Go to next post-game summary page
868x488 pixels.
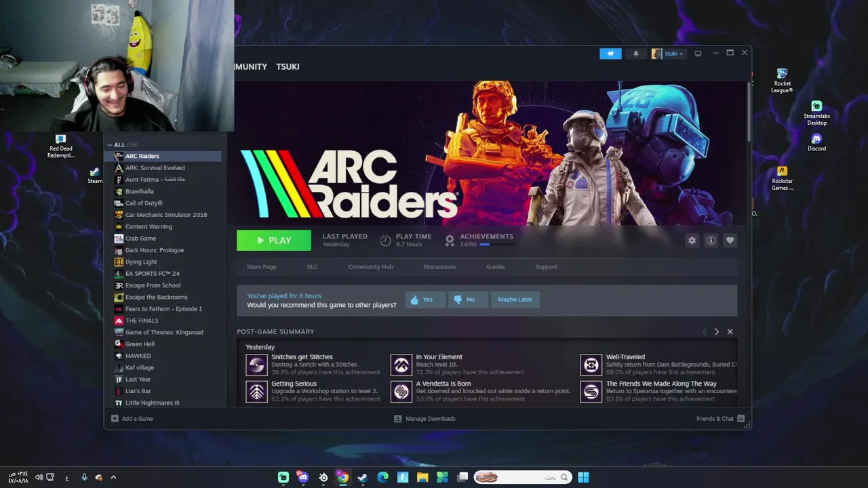coord(717,331)
